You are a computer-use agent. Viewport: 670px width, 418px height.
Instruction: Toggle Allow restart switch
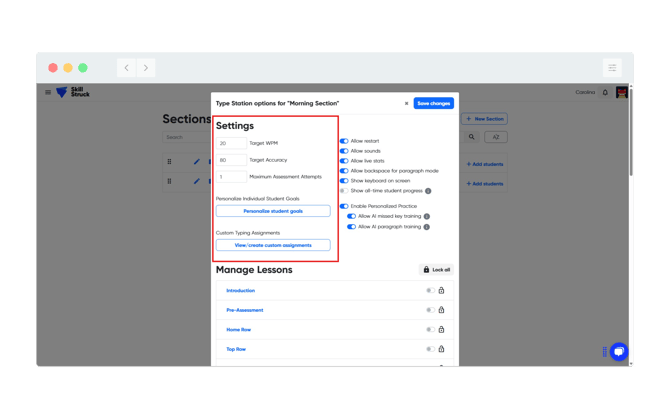pyautogui.click(x=344, y=141)
